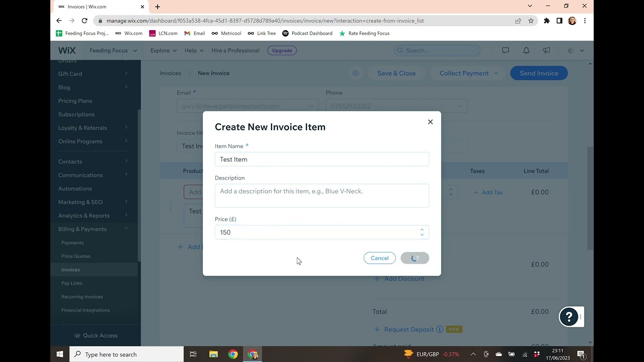Open the Explore menu
This screenshot has width=644, height=362.
164,50
